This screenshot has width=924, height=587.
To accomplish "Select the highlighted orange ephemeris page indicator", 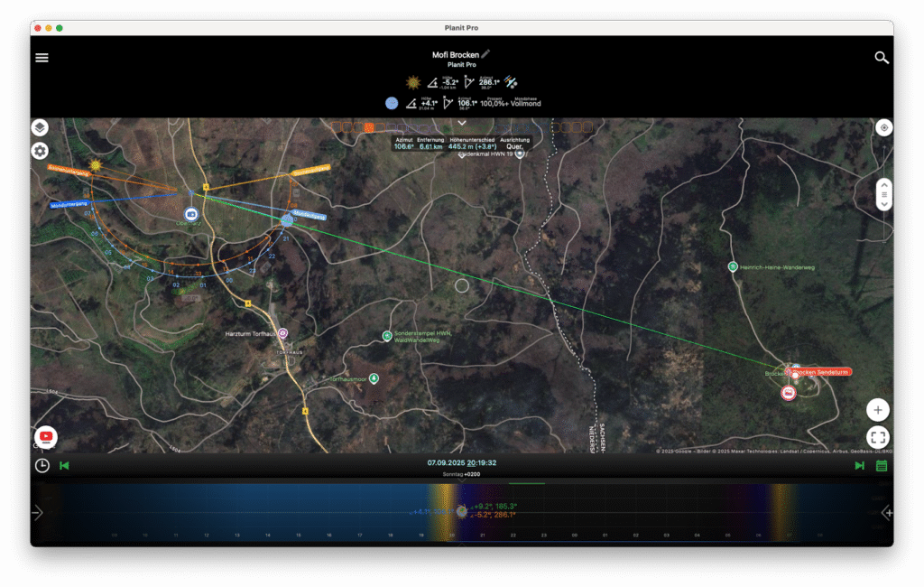I will coord(369,126).
